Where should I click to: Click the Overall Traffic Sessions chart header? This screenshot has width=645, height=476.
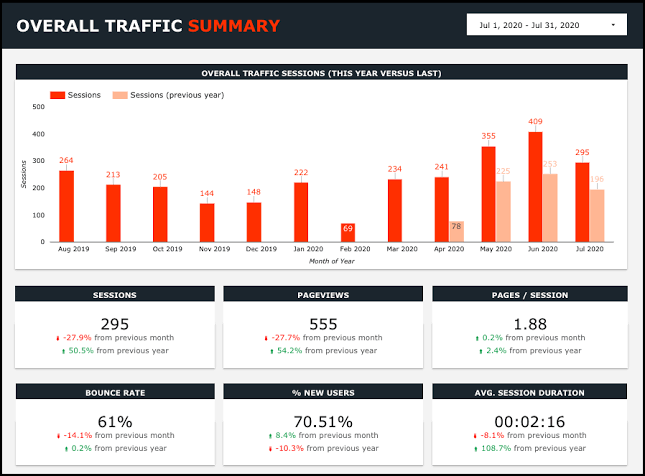pyautogui.click(x=322, y=72)
